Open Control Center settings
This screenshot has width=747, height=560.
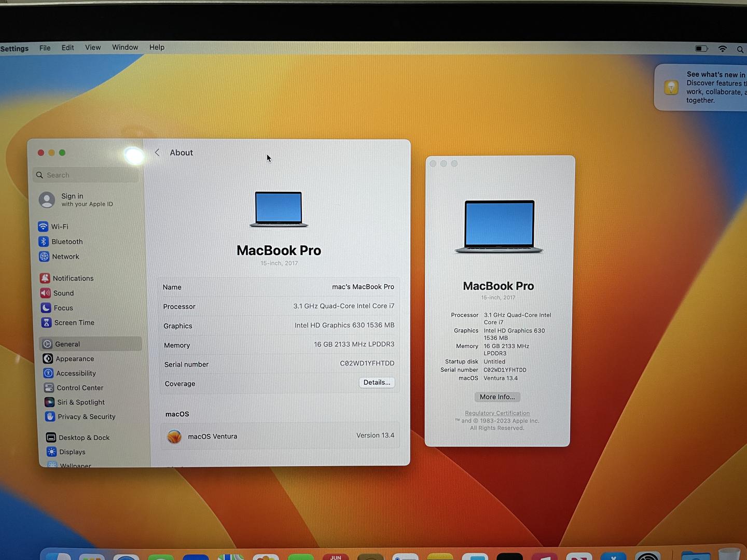point(79,387)
